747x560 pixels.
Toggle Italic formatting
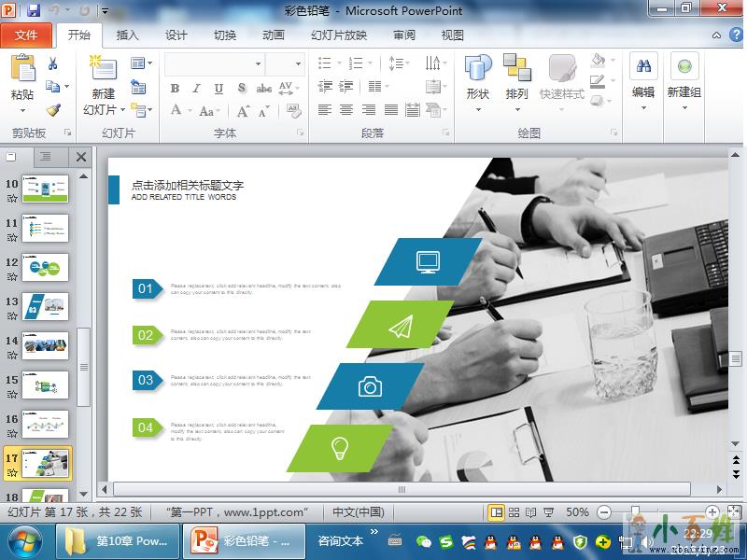(196, 89)
